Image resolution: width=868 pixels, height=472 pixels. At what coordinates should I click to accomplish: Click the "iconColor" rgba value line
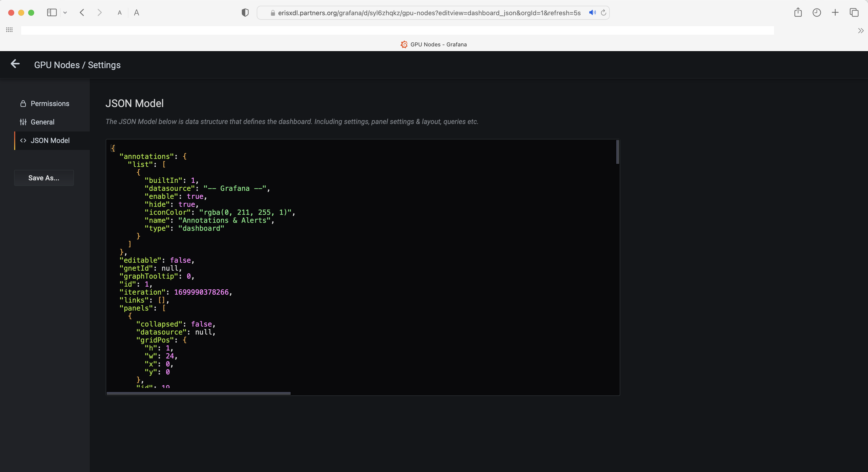point(220,212)
